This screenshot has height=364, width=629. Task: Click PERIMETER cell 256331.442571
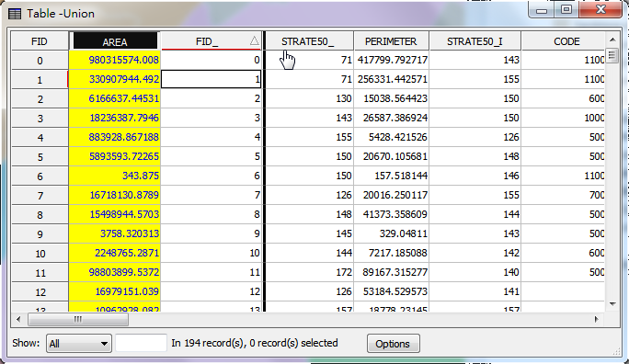pyautogui.click(x=392, y=79)
